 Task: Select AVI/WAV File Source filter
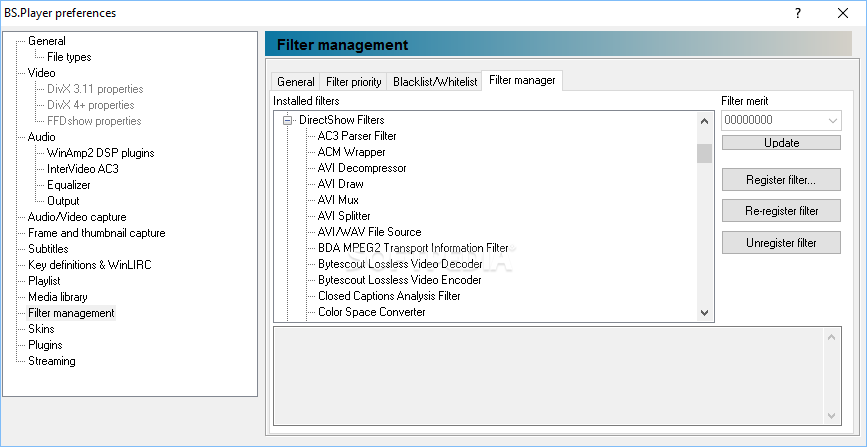pyautogui.click(x=369, y=232)
